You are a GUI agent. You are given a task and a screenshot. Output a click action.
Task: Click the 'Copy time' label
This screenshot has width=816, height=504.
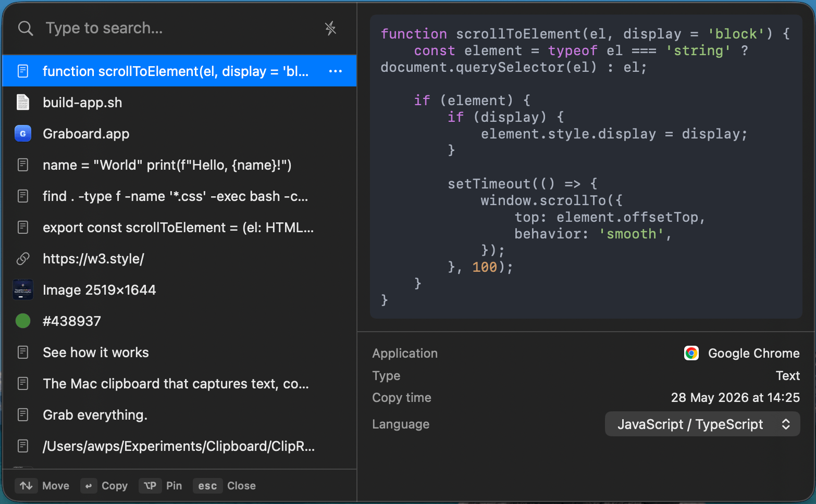[402, 398]
